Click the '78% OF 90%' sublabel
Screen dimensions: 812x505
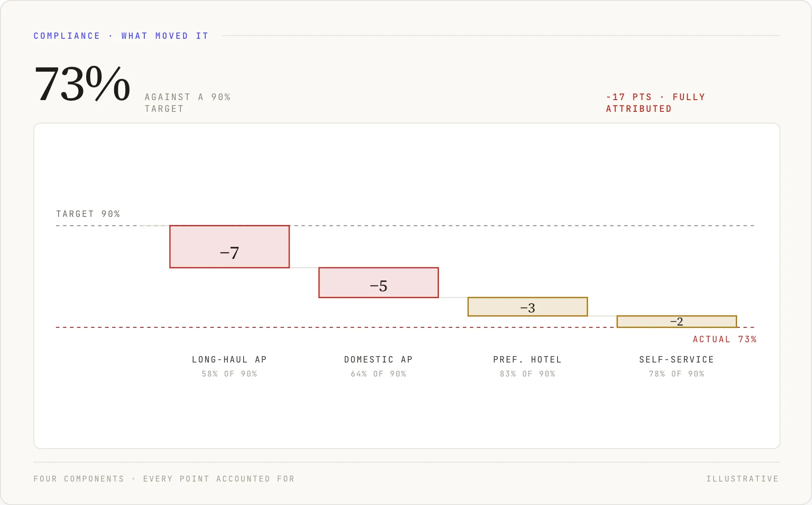point(677,374)
